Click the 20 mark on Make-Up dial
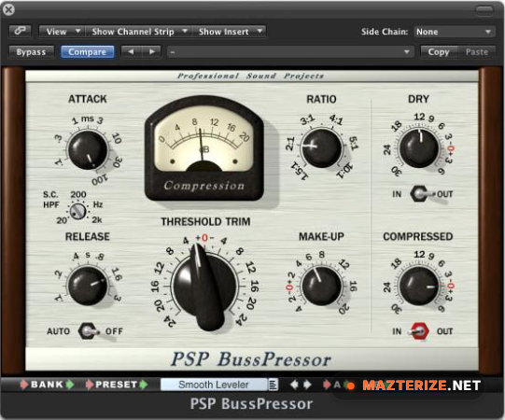The height and width of the screenshot is (420, 505). [344, 309]
